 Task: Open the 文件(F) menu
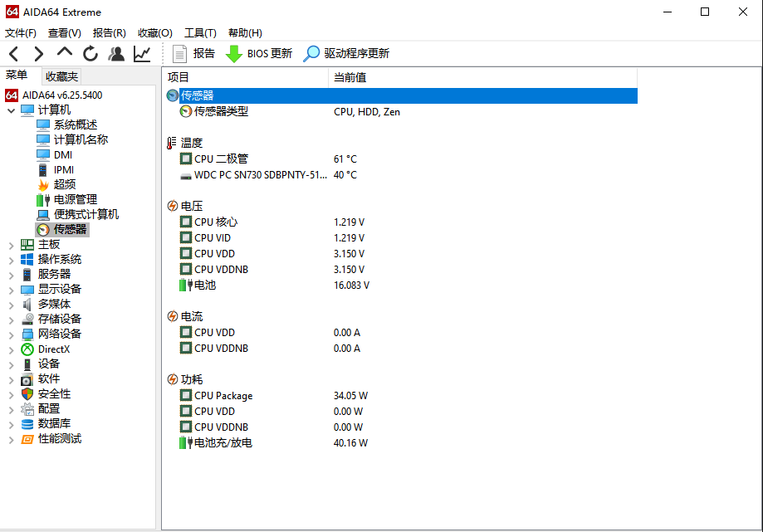point(21,33)
